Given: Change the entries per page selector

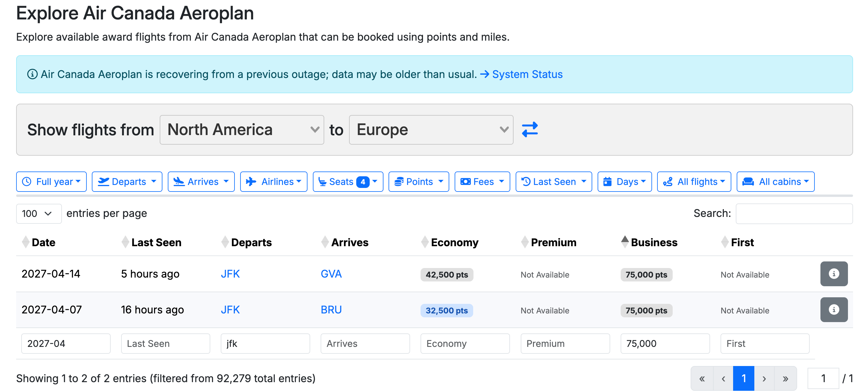Looking at the screenshot, I should tap(39, 214).
